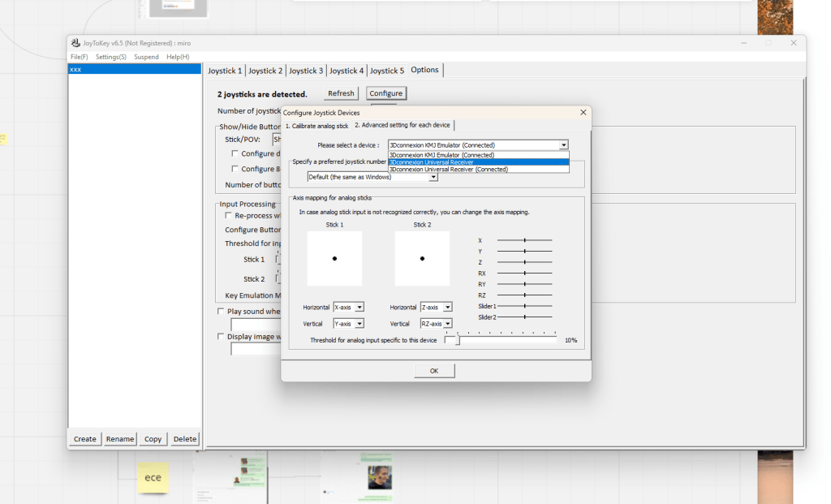
Task: Click the Stick 1 preview pad
Action: (x=334, y=259)
